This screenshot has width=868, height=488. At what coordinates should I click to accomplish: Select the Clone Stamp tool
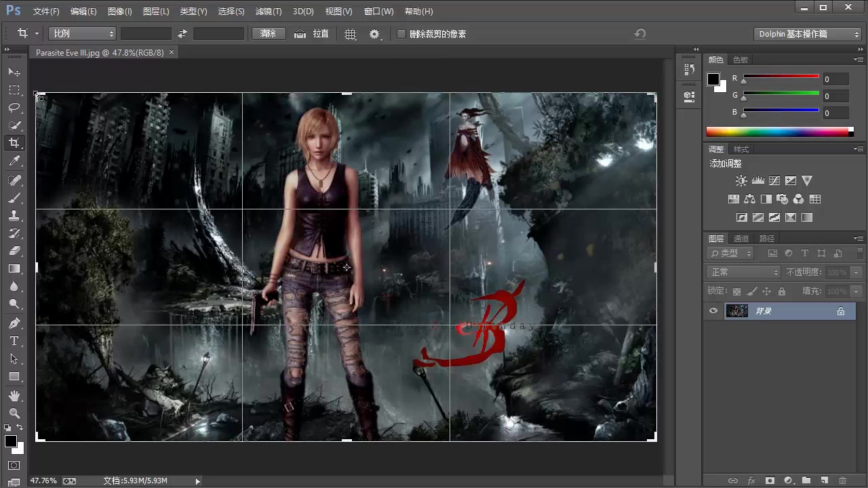[14, 216]
